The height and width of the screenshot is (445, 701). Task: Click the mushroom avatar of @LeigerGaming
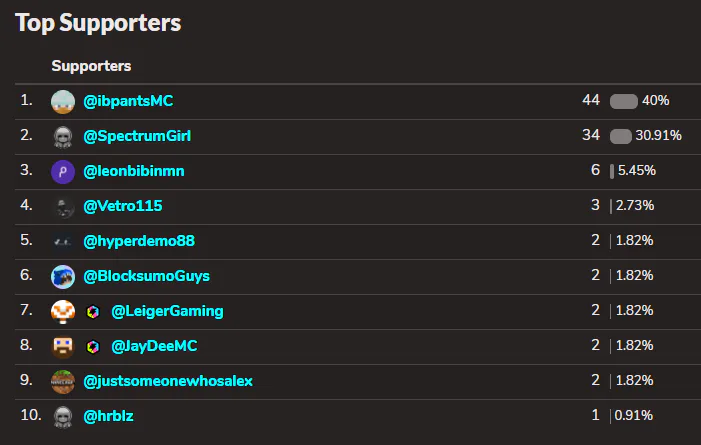(x=63, y=311)
